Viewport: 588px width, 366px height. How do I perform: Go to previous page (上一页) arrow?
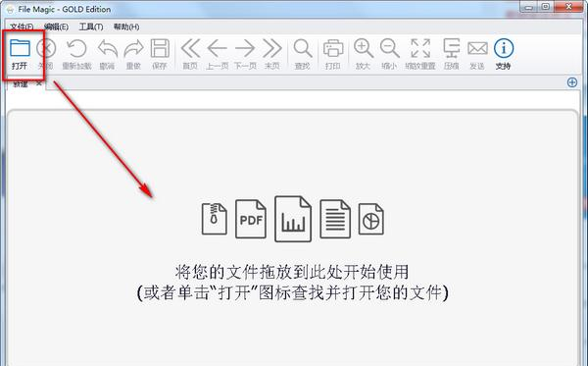218,48
